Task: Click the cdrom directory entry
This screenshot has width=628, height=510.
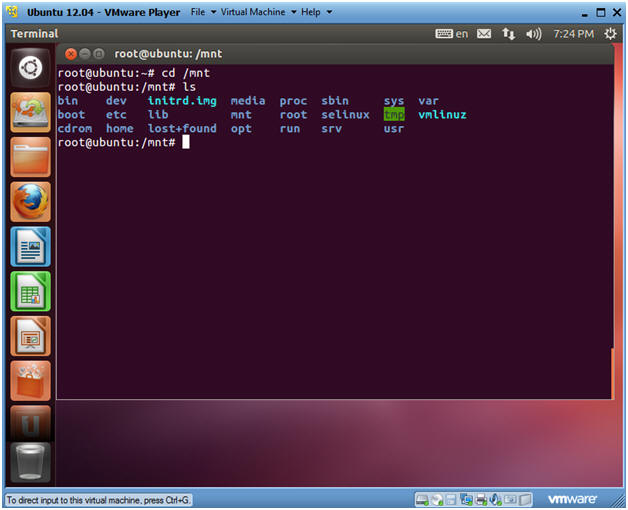Action: (75, 128)
